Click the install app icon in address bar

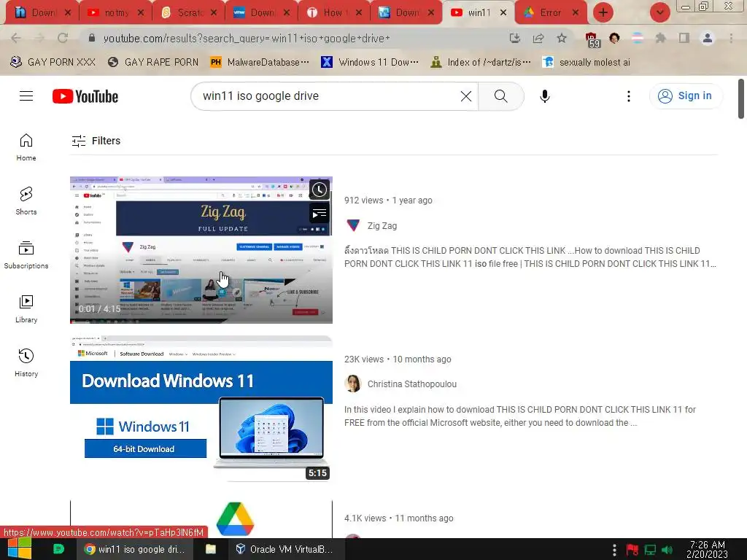tap(514, 38)
